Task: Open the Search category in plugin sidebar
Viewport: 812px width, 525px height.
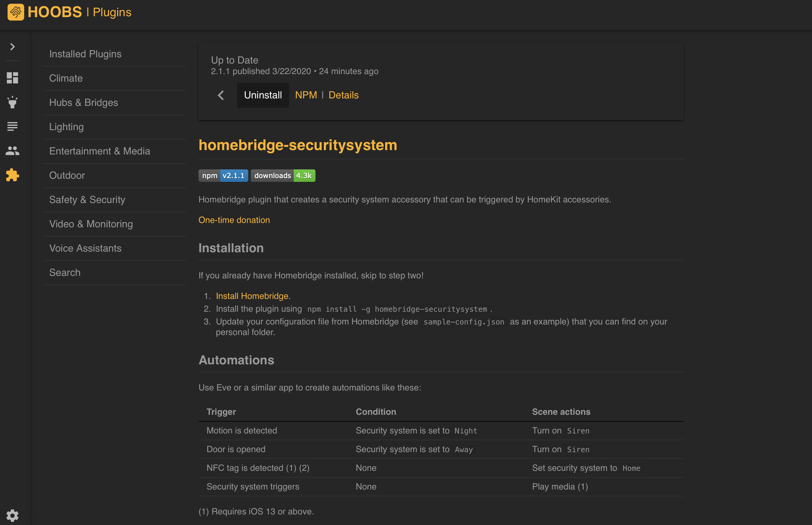Action: pos(65,272)
